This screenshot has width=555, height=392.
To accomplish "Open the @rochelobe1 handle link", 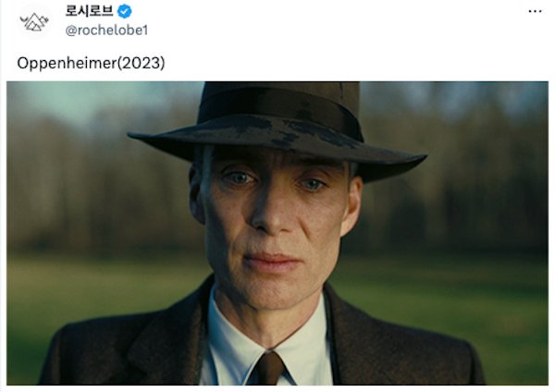I will tap(106, 31).
